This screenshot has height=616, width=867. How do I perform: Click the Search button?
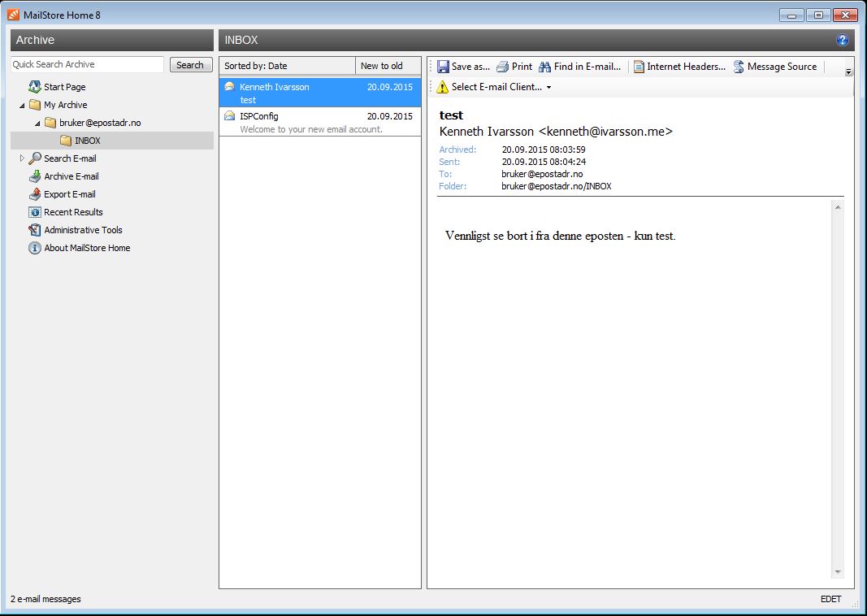[190, 65]
